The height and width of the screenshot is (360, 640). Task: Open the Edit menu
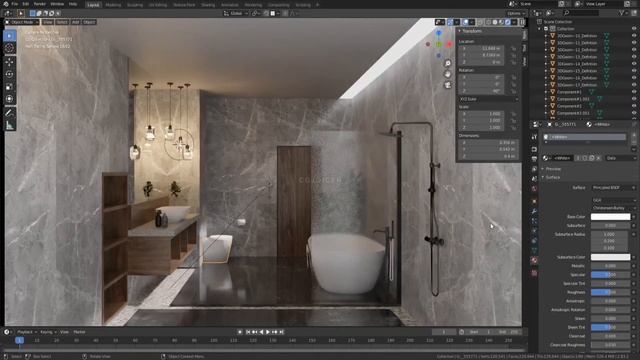[x=26, y=4]
